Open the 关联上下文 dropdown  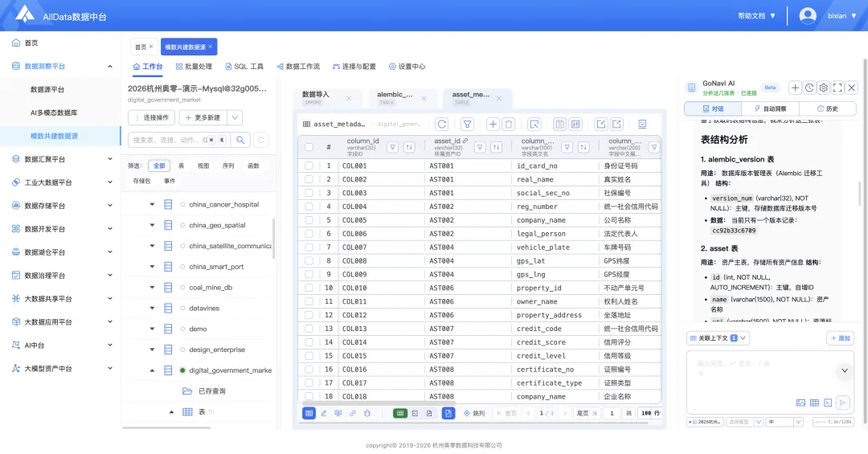tap(718, 337)
